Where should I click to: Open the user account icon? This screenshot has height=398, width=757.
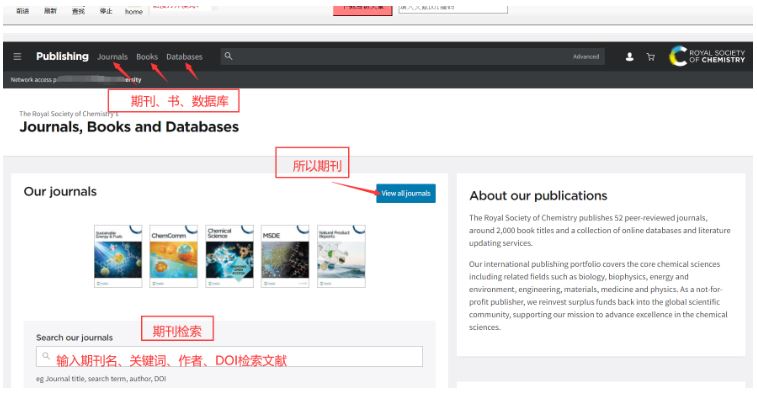pos(630,57)
